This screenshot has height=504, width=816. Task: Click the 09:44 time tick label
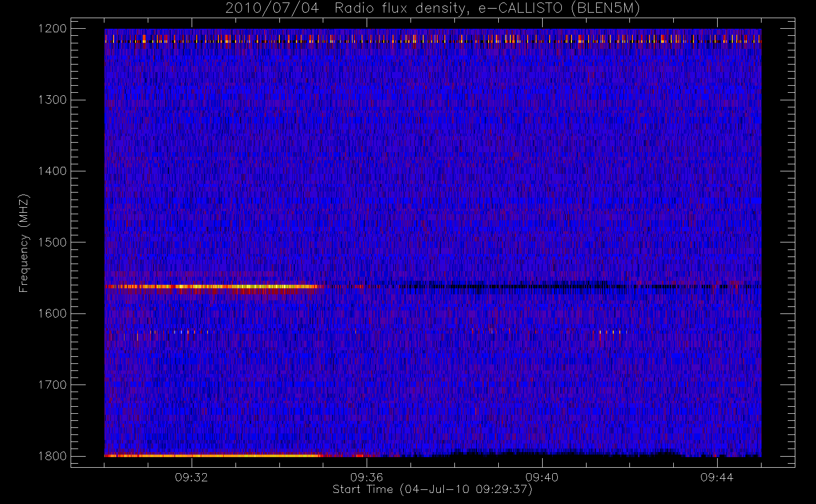(717, 477)
